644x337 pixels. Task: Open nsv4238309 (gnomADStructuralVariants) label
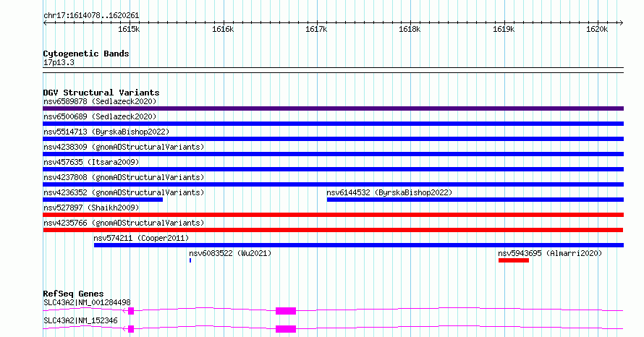[x=124, y=147]
